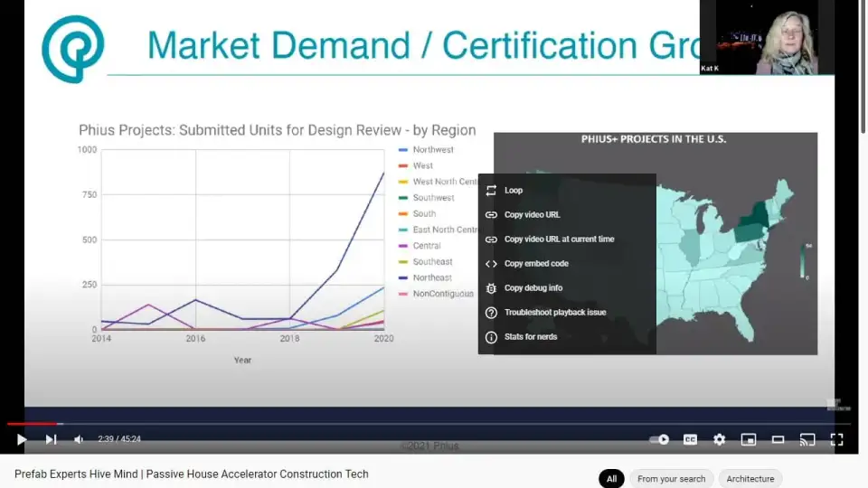
Task: Cast video to a TV
Action: point(807,439)
